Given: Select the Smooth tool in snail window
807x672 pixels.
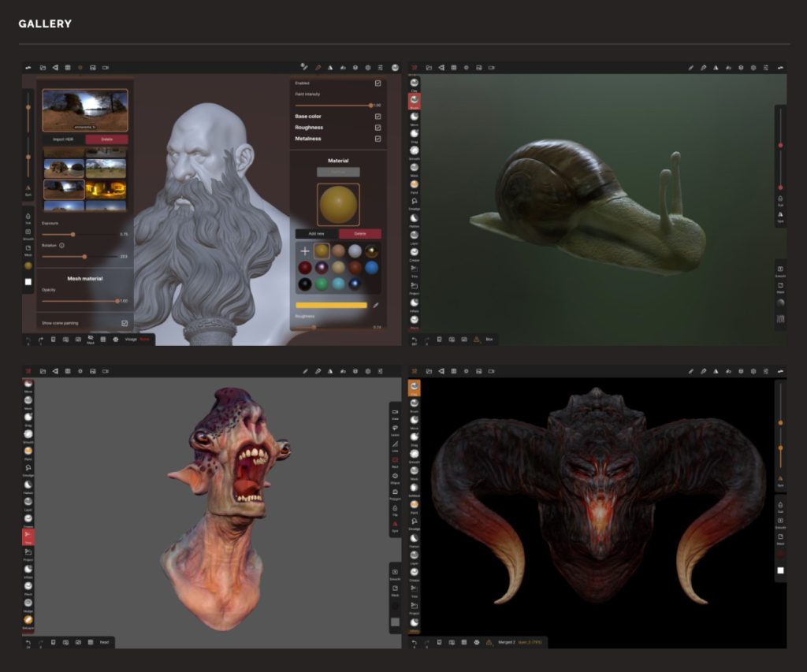Looking at the screenshot, I should (x=414, y=151).
